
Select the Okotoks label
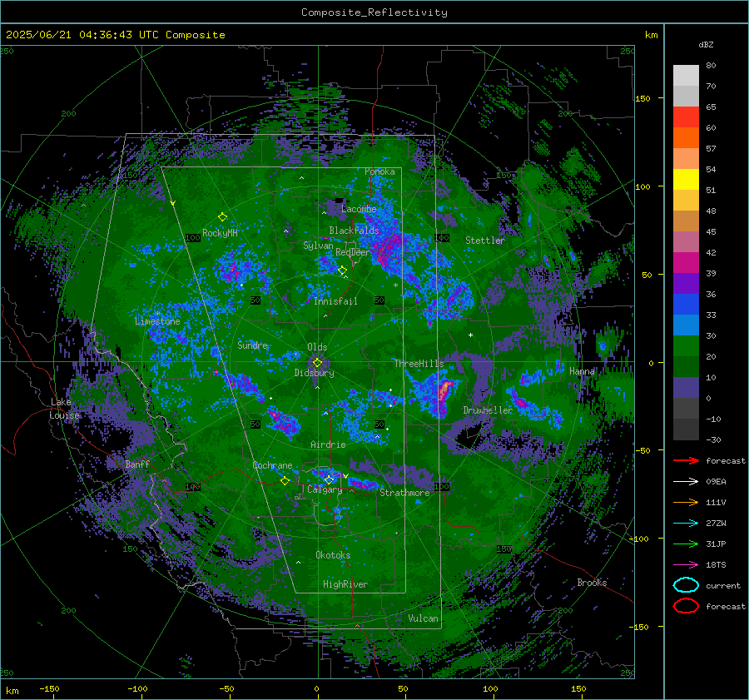(x=333, y=555)
